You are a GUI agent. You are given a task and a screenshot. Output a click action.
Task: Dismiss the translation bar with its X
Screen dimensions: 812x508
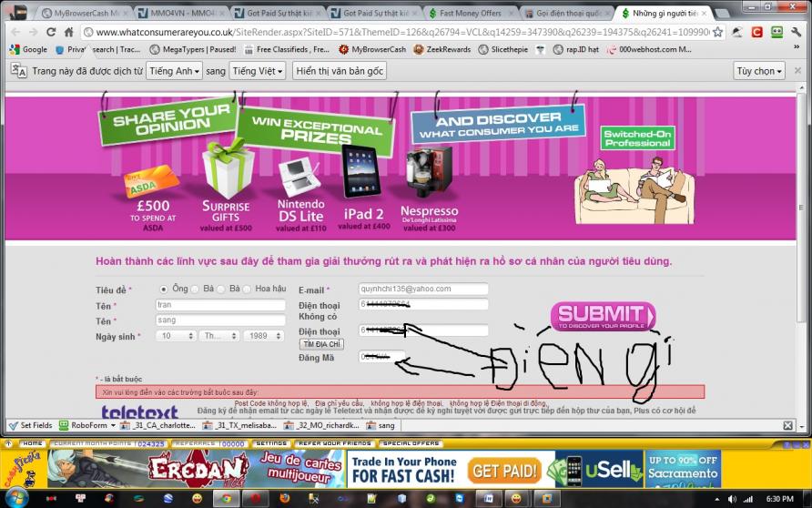pyautogui.click(x=798, y=70)
